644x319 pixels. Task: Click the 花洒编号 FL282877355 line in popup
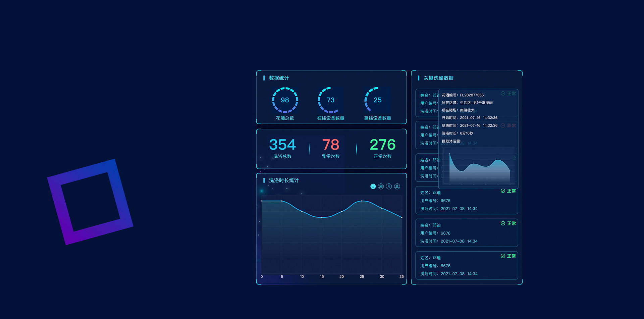pos(463,95)
